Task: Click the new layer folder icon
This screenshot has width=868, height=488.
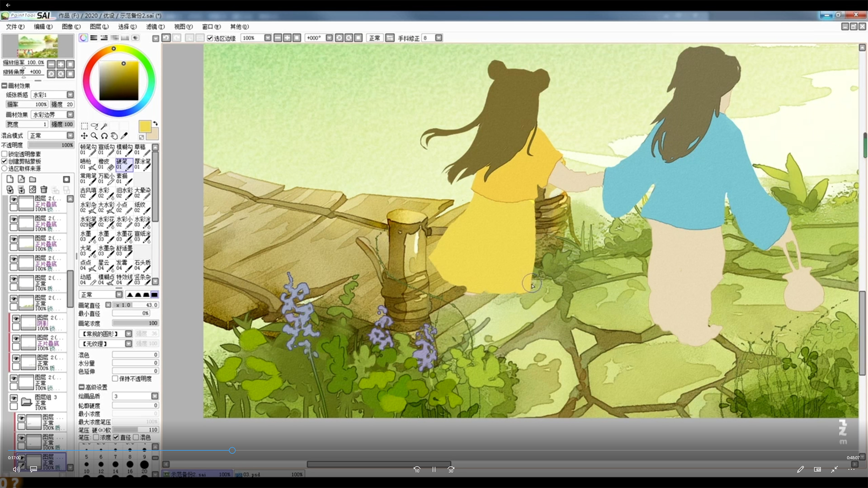Action: click(x=33, y=179)
